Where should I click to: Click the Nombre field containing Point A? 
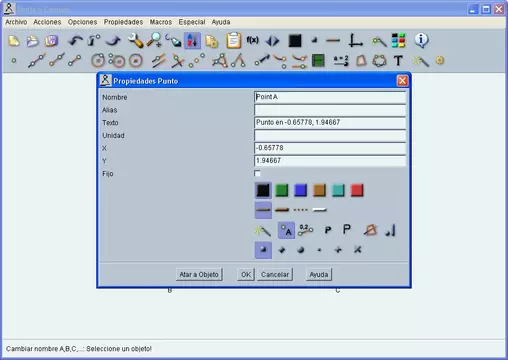point(330,97)
